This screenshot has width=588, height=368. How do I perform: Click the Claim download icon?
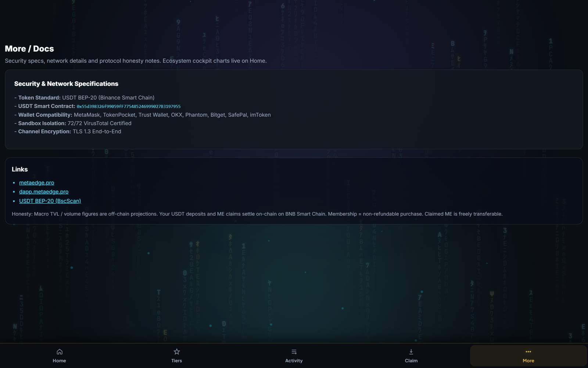coord(411,352)
